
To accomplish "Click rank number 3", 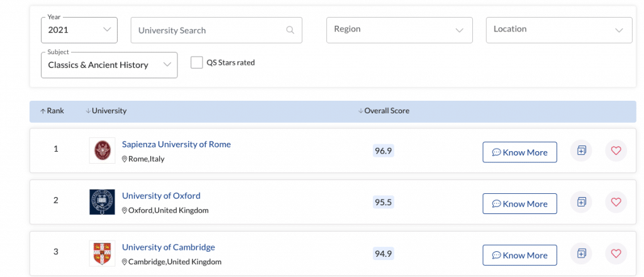I will 56,252.
